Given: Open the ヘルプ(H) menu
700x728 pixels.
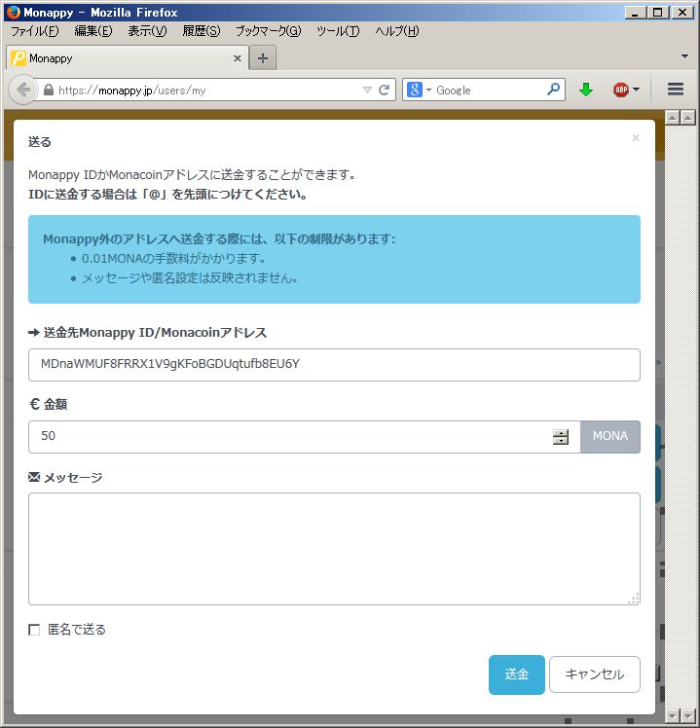Looking at the screenshot, I should coord(397,31).
